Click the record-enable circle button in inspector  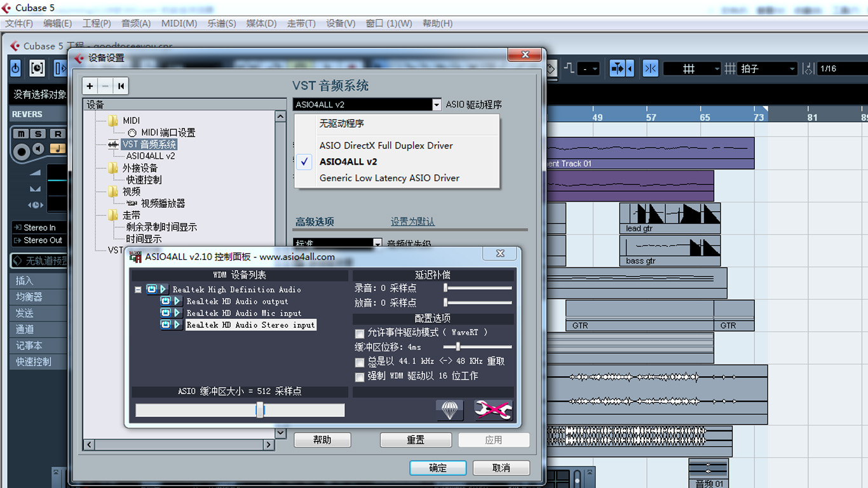pyautogui.click(x=22, y=151)
